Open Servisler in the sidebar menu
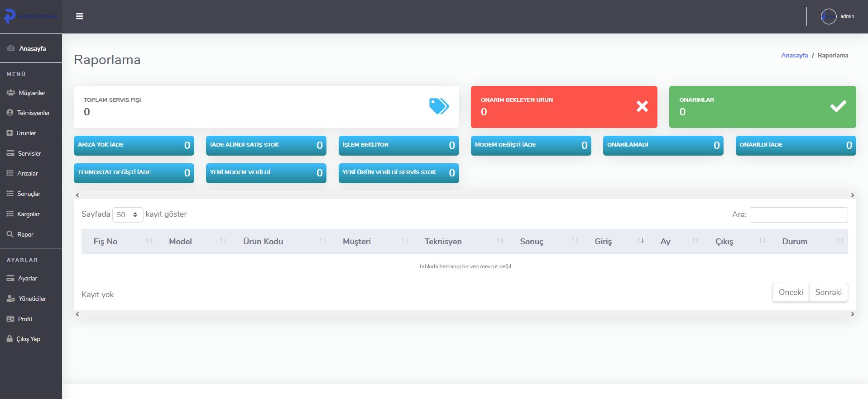 tap(29, 153)
